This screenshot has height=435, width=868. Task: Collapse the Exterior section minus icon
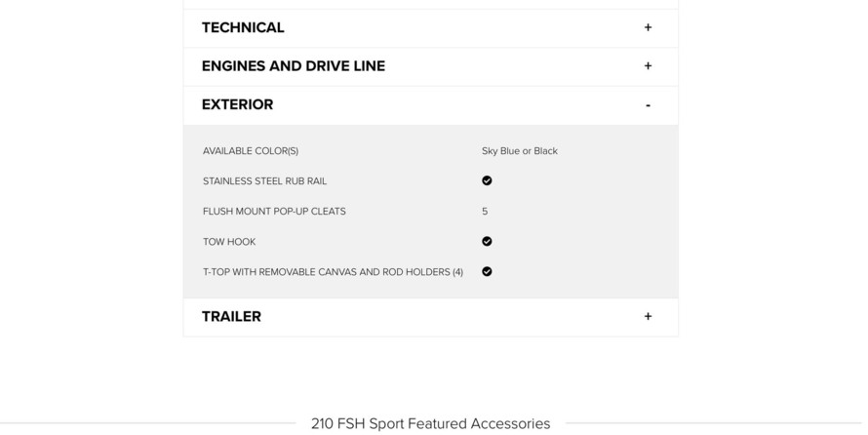click(648, 105)
